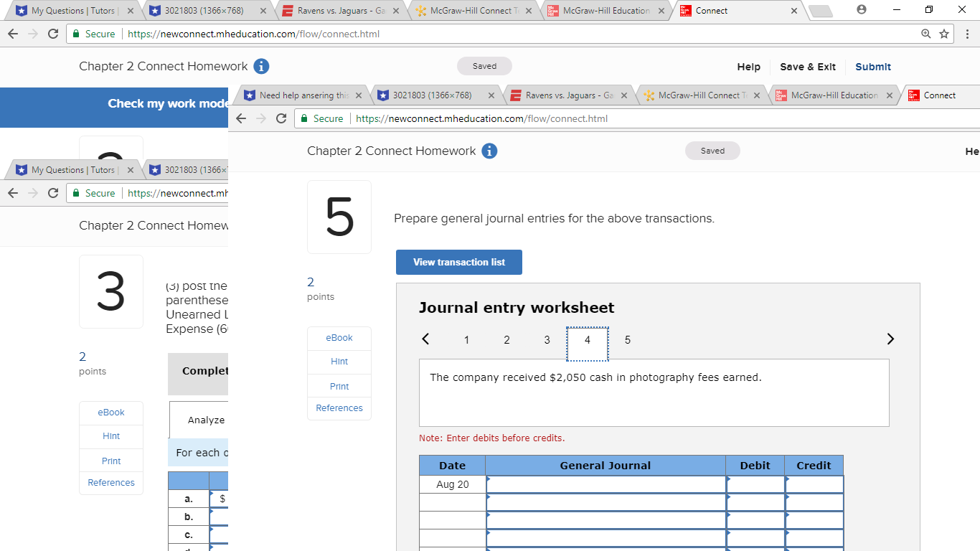Screen dimensions: 980x551
Task: Open eBook link under question 3
Action: 111,413
